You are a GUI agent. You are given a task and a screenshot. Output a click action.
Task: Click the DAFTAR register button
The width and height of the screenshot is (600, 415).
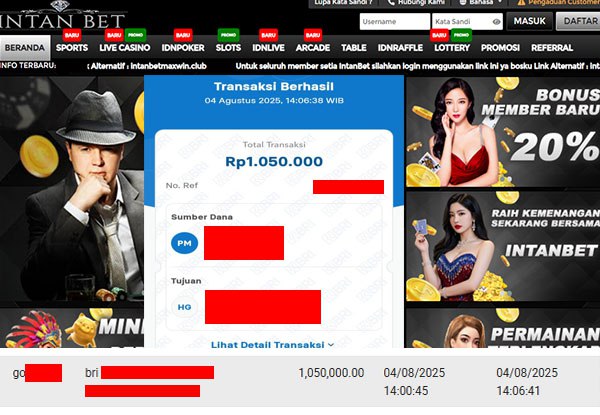click(579, 21)
